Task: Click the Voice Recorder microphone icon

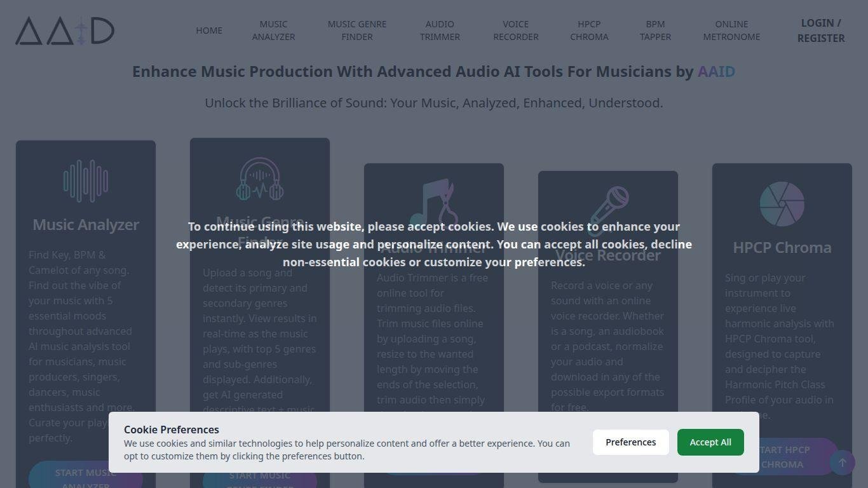Action: pos(608,210)
